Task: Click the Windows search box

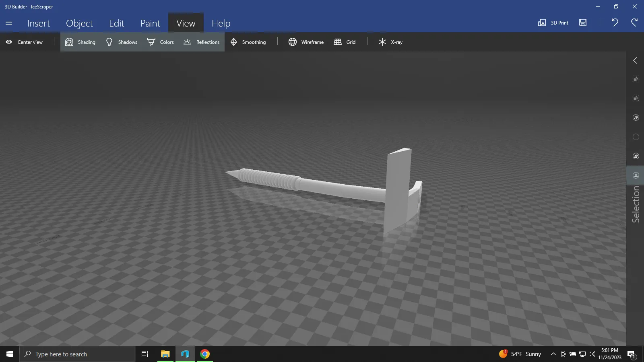Action: tap(77, 354)
